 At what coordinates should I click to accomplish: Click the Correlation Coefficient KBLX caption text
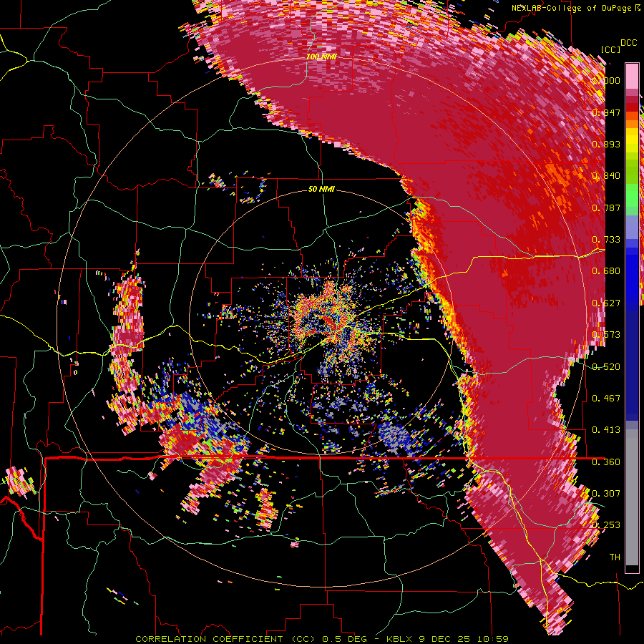point(322,639)
